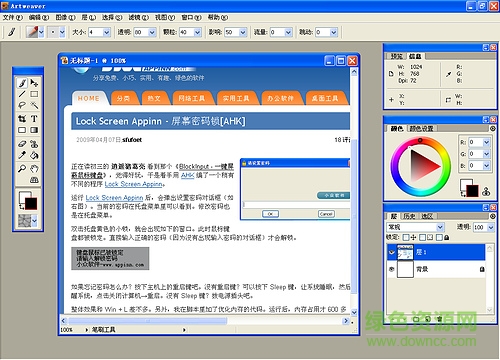Select the Paint Bucket fill tool
500x360 pixels.
click(x=34, y=155)
